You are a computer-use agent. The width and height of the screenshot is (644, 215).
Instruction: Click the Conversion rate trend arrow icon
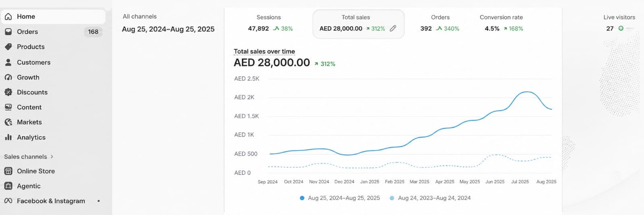tap(505, 29)
